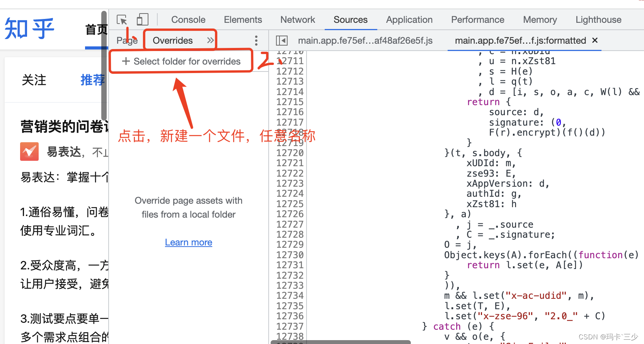Open the Application tab
The width and height of the screenshot is (644, 344).
click(409, 20)
